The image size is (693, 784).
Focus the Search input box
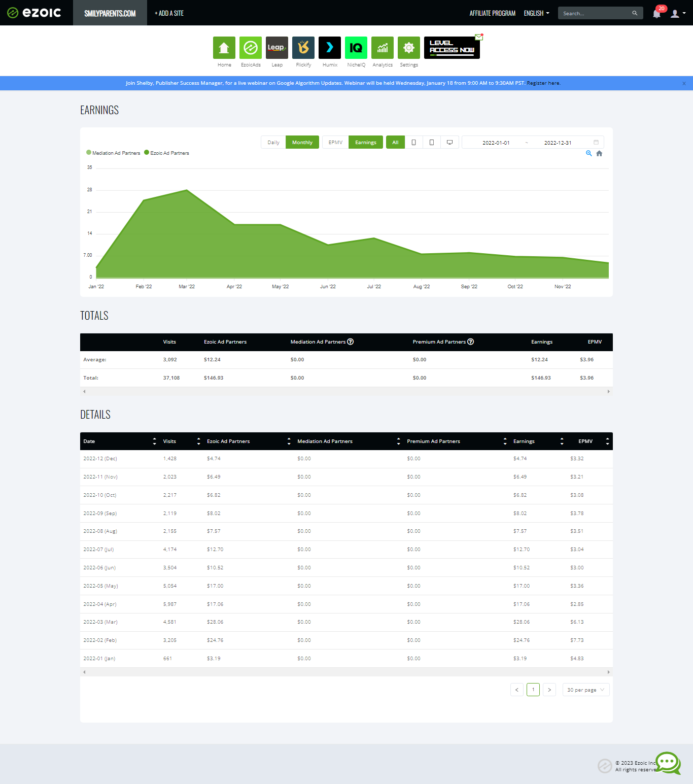(596, 13)
